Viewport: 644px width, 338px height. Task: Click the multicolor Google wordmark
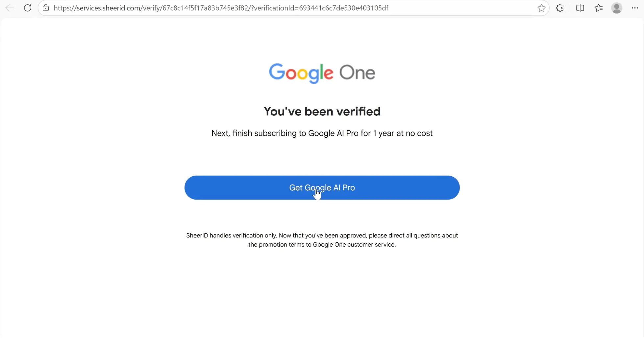[301, 73]
